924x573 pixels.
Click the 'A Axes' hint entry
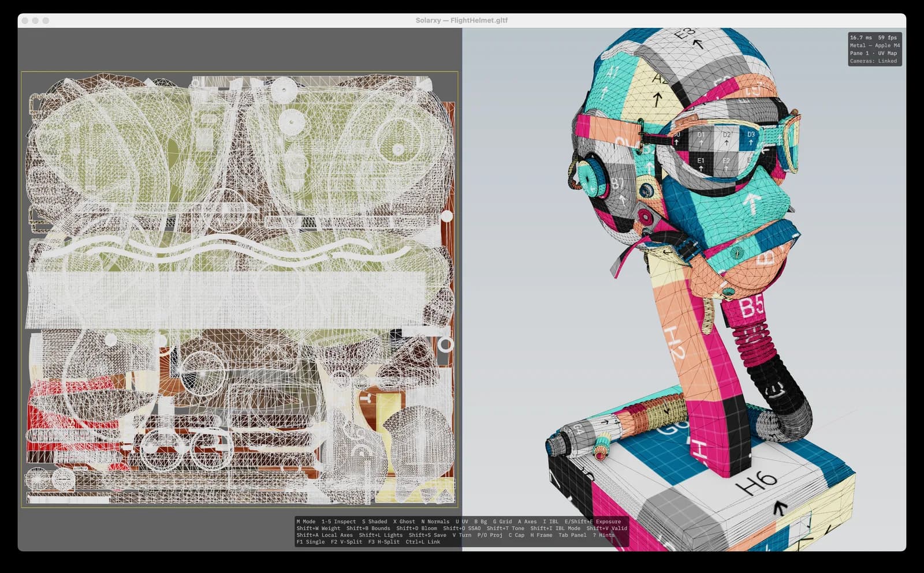click(x=527, y=522)
